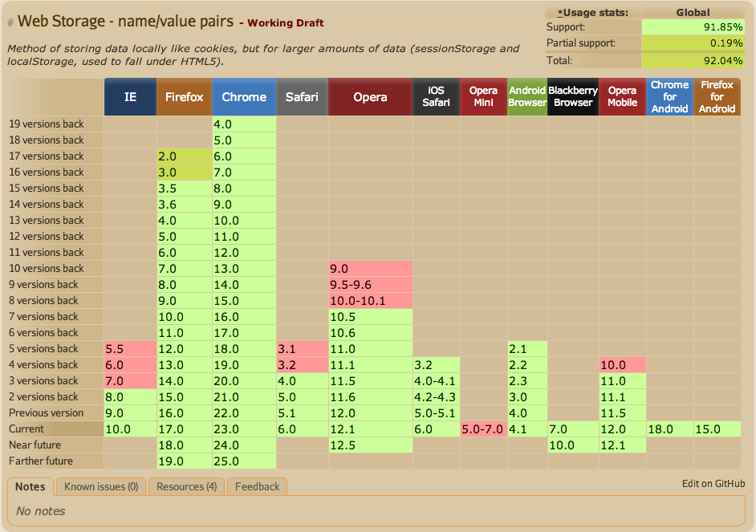Click the Chrome 25.0 farther future cell
This screenshot has height=532, width=756.
244,461
